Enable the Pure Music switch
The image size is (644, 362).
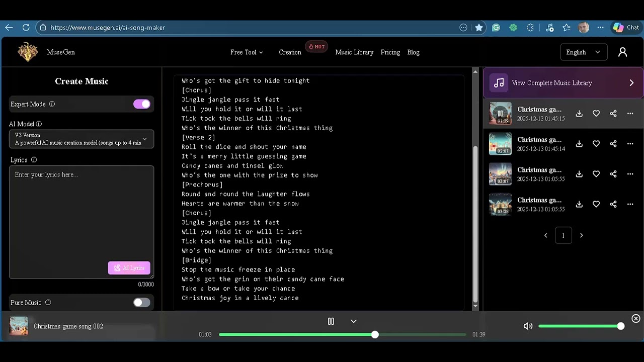click(x=142, y=303)
